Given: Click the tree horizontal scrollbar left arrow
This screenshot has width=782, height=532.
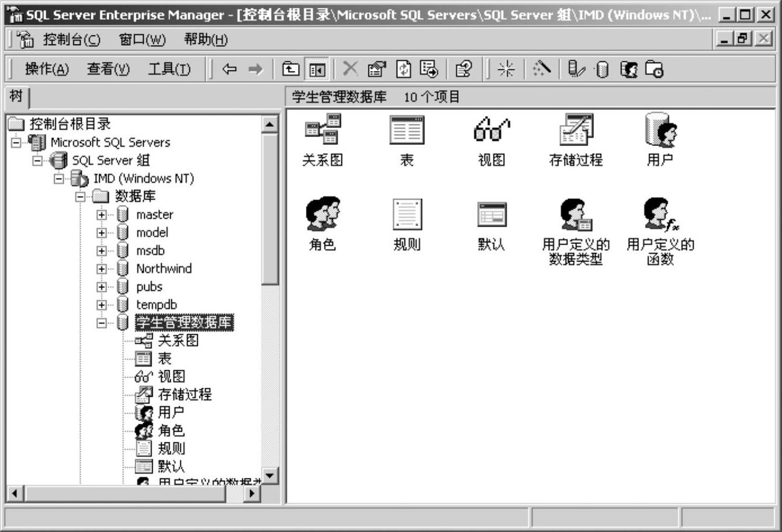Looking at the screenshot, I should pos(15,494).
